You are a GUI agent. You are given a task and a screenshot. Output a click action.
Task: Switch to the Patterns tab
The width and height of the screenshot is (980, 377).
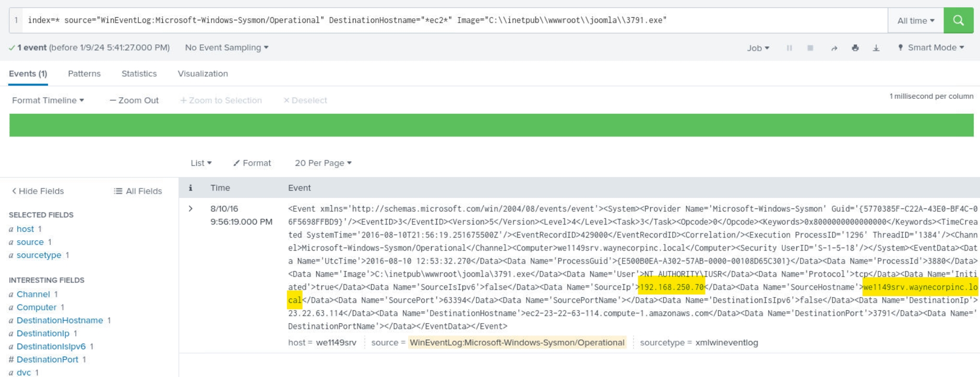click(84, 74)
